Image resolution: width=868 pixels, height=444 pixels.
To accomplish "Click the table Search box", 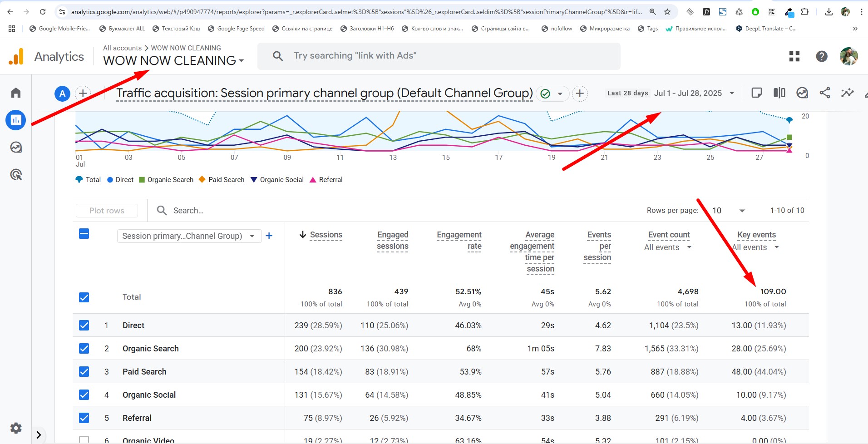I will (x=188, y=210).
